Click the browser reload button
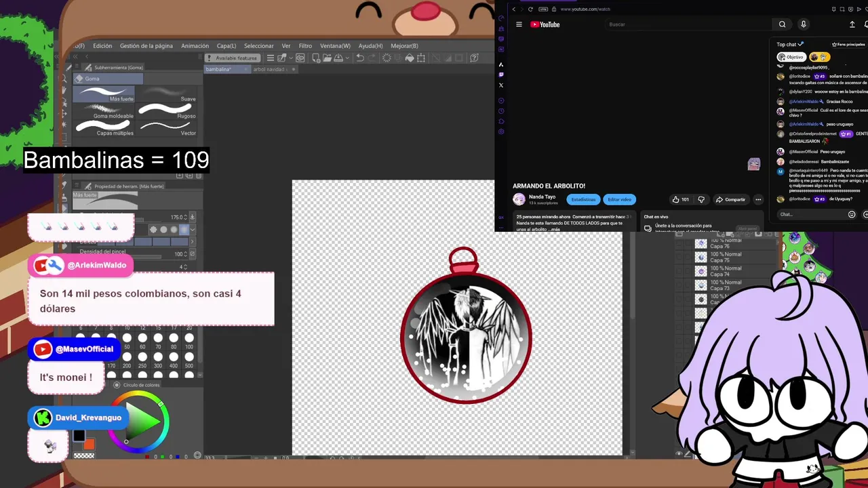 click(530, 9)
